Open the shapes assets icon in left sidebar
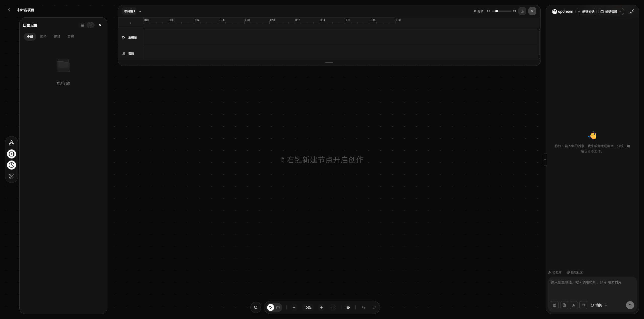Image resolution: width=644 pixels, height=319 pixels. tap(12, 143)
